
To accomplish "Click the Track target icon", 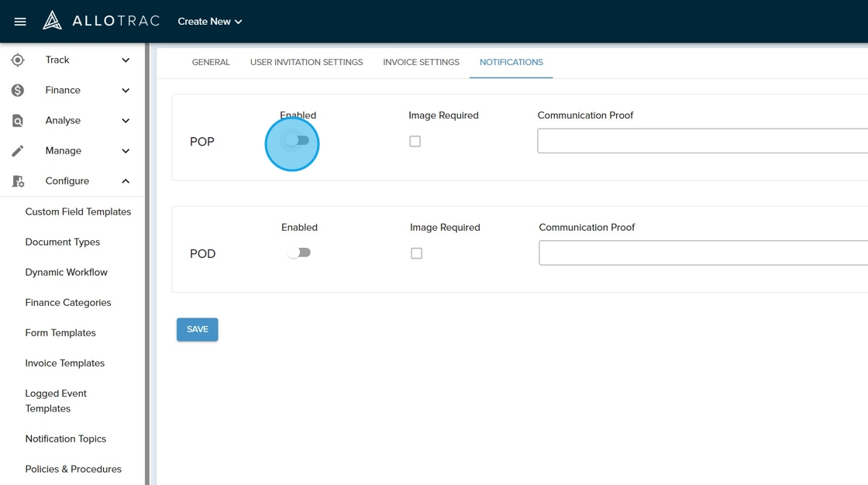I will coord(18,60).
